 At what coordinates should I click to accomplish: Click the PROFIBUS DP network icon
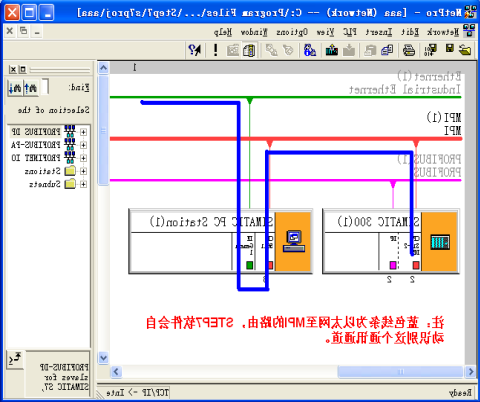click(70, 132)
